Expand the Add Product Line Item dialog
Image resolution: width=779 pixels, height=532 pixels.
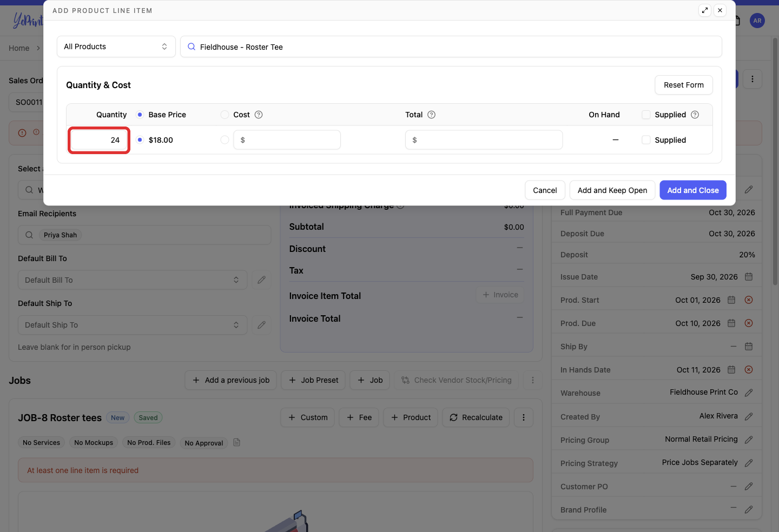[705, 10]
